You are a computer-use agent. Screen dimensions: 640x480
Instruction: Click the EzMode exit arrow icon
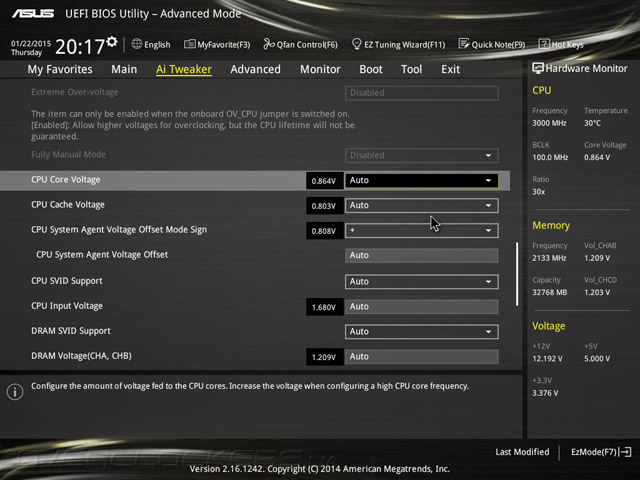pyautogui.click(x=625, y=452)
